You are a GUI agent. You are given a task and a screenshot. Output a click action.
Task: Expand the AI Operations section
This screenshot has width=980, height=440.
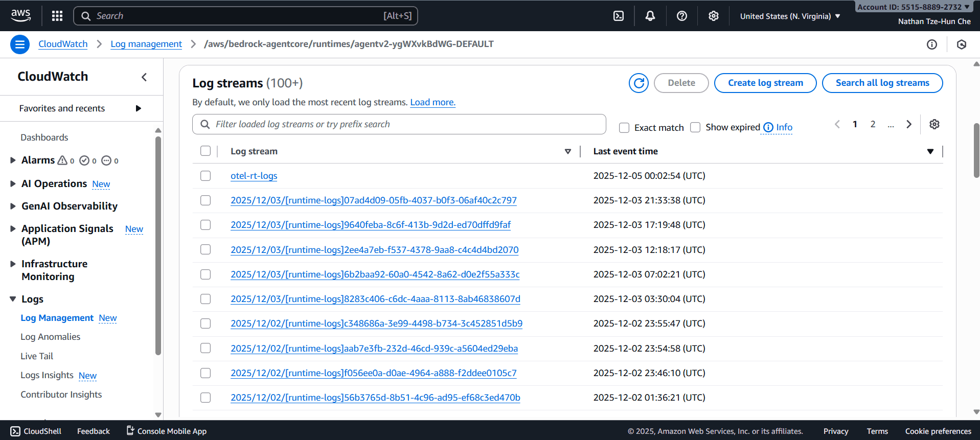pyautogui.click(x=13, y=183)
